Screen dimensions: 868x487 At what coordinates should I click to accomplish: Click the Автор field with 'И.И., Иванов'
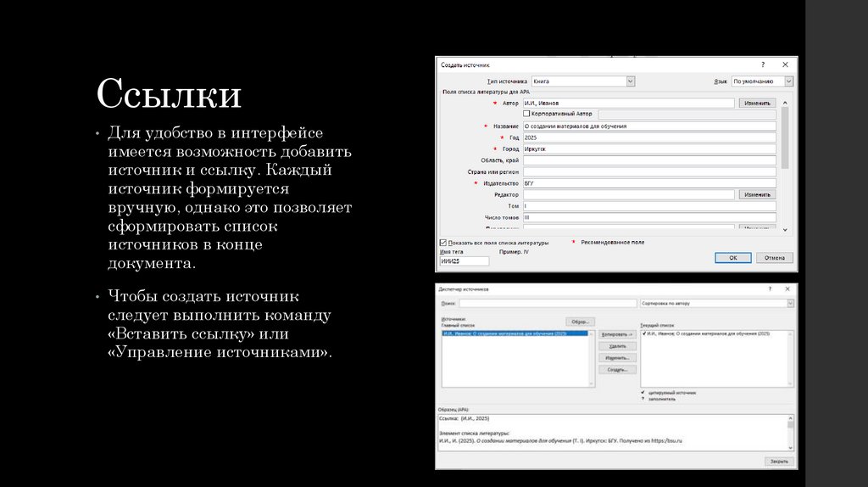pyautogui.click(x=628, y=103)
